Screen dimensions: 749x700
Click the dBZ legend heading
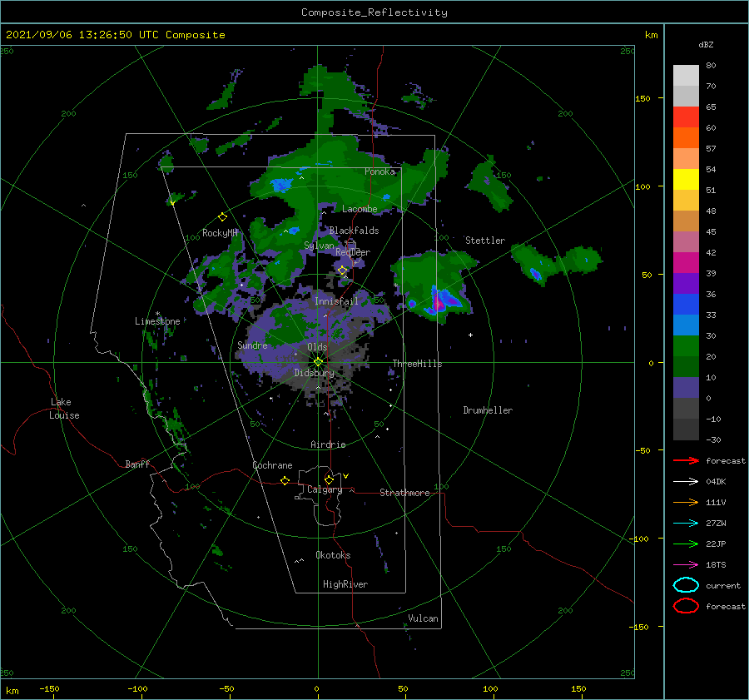(706, 44)
